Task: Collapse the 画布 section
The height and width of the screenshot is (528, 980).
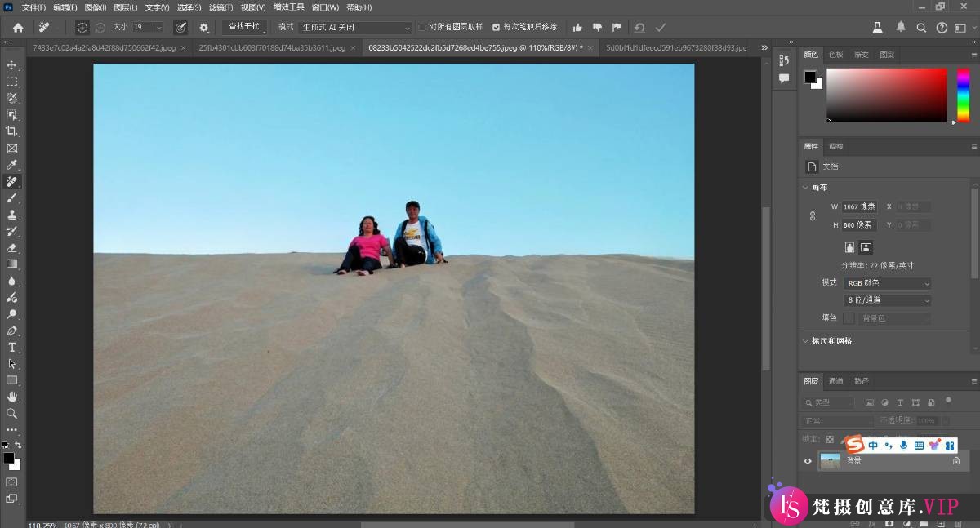Action: (804, 188)
